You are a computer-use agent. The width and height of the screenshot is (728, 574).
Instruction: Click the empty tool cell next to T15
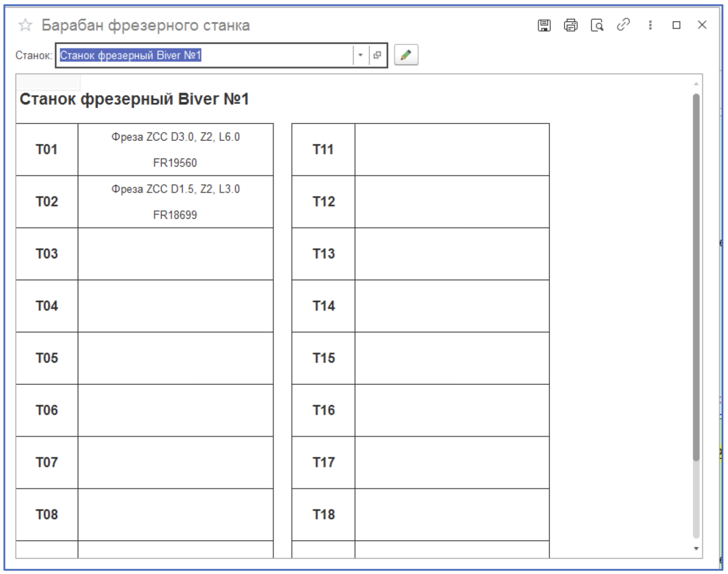click(452, 358)
